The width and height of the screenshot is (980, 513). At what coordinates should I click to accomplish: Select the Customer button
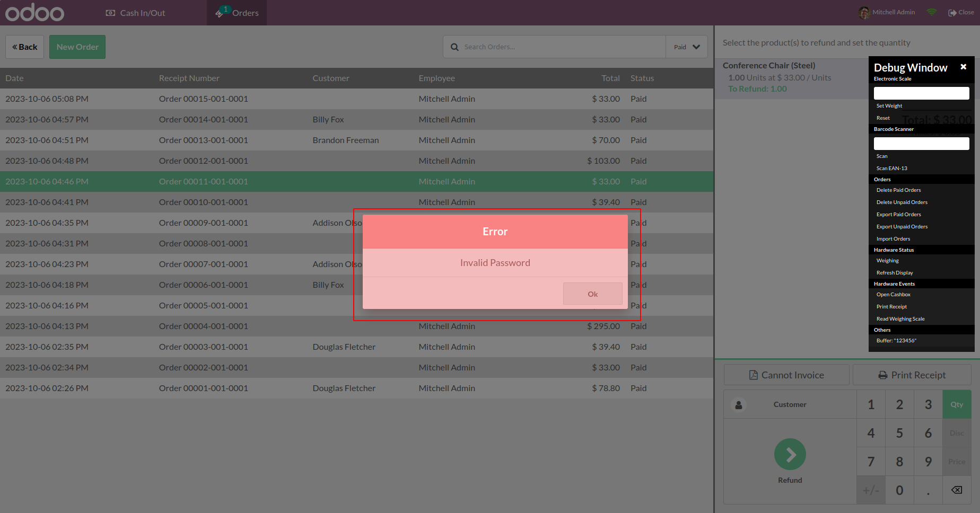click(x=790, y=404)
